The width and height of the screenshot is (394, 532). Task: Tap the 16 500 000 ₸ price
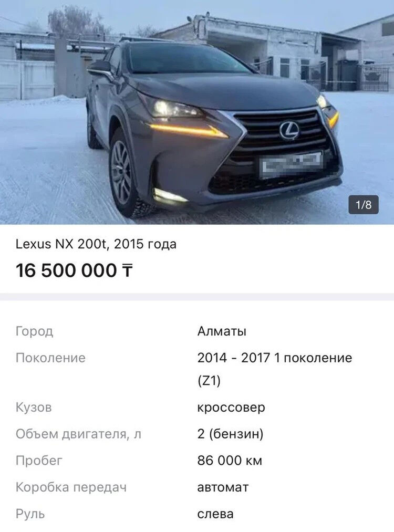coord(74,270)
